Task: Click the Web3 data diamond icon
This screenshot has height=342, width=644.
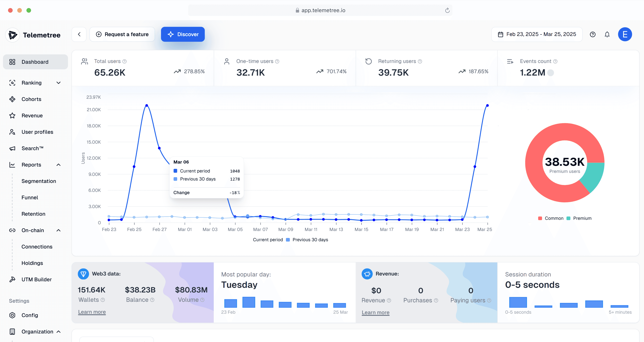Action: [x=83, y=274]
